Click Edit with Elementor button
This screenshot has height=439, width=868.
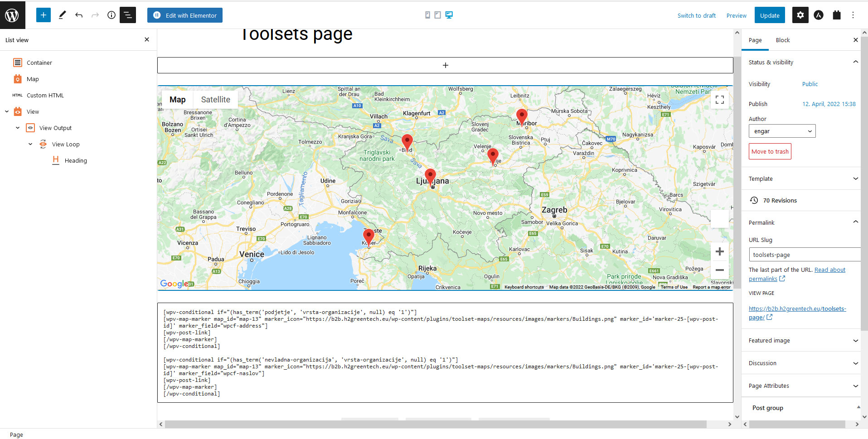[x=185, y=15]
